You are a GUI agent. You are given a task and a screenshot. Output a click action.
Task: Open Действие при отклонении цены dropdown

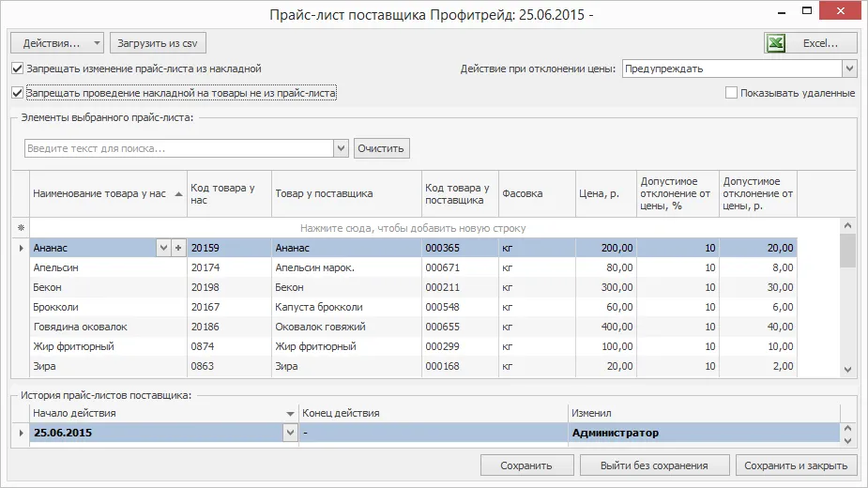tap(850, 69)
